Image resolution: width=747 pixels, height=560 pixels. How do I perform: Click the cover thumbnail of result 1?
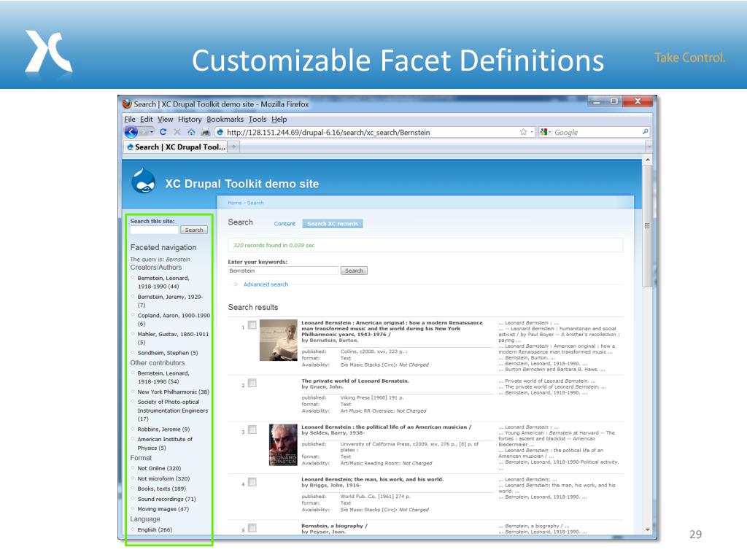pos(279,340)
